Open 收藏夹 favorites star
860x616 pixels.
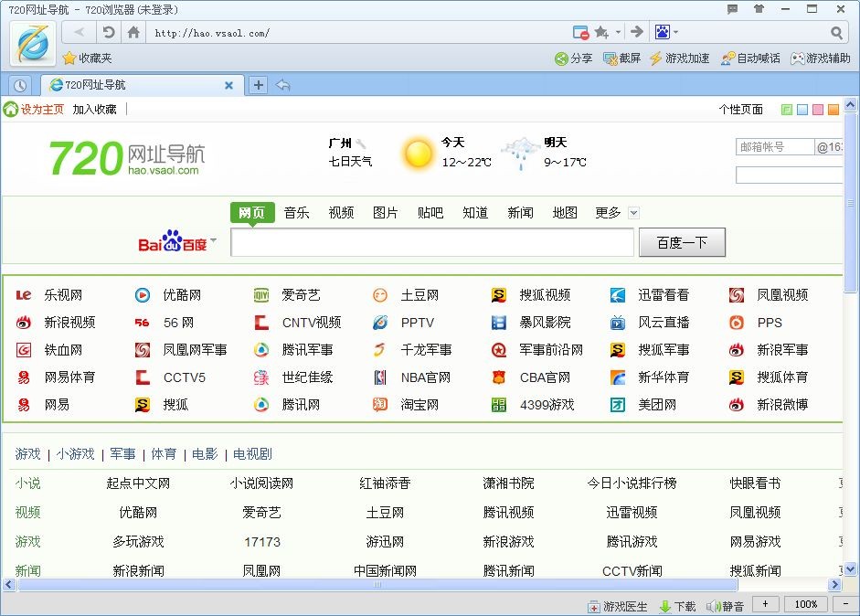(87, 58)
